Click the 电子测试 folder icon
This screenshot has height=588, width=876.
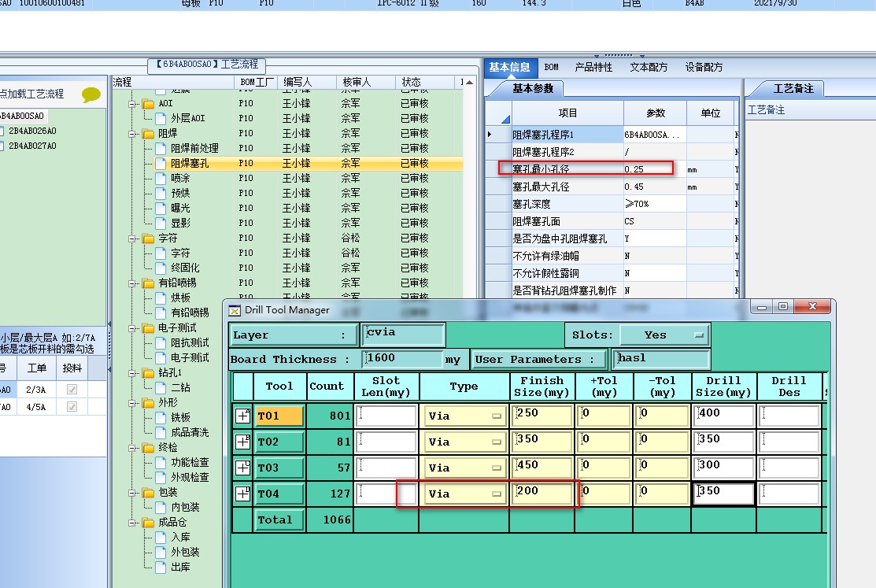(x=148, y=328)
